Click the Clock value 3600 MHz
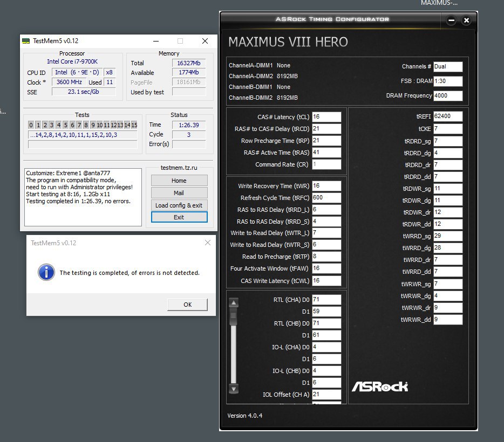This screenshot has height=442, width=504. pyautogui.click(x=69, y=82)
